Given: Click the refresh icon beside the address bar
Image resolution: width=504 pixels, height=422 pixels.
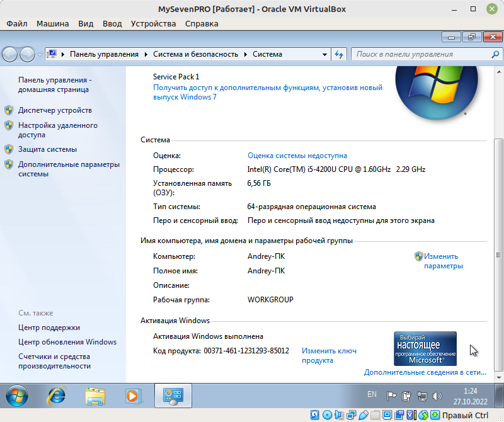Looking at the screenshot, I should pos(339,54).
